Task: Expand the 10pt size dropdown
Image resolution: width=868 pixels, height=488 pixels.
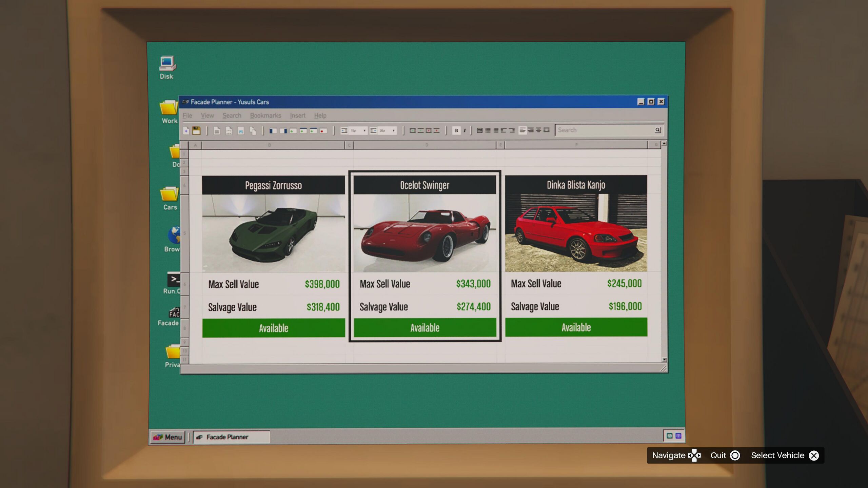Action: 364,130
